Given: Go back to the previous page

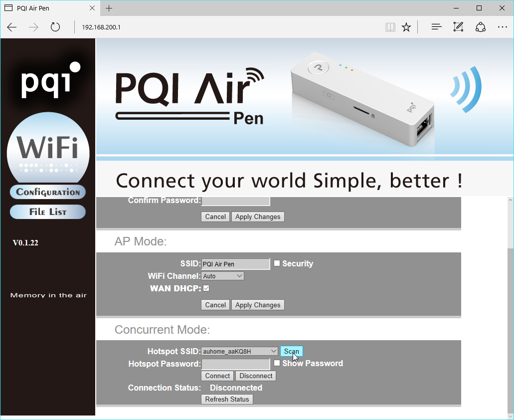Looking at the screenshot, I should (x=12, y=27).
